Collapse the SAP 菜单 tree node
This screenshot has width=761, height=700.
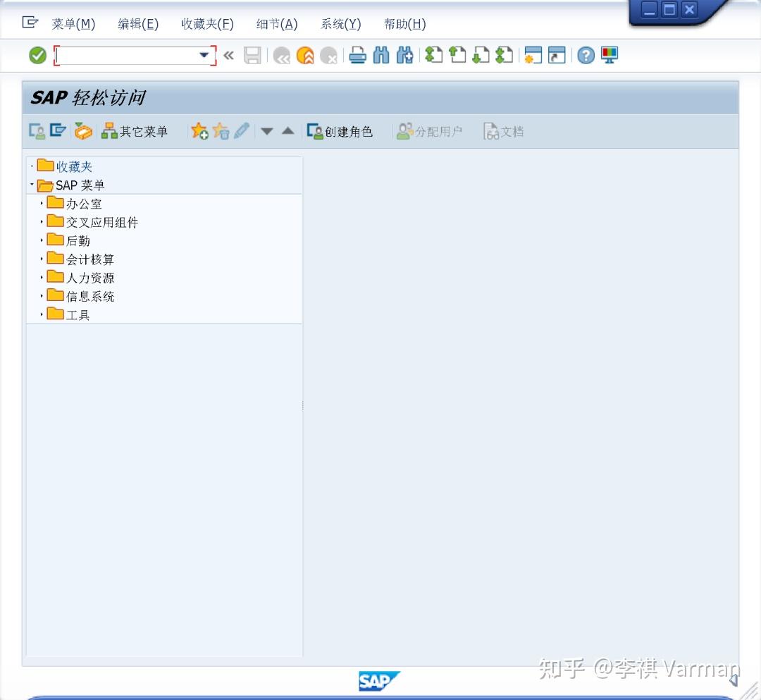(x=31, y=185)
